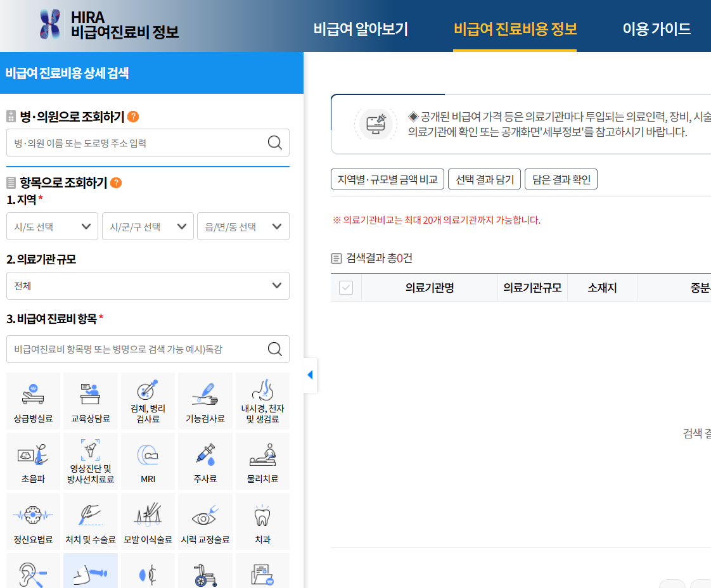Viewport: 711px width, 588px height.
Task: Open help icon next to 항목으로 조회하기
Action: click(116, 183)
